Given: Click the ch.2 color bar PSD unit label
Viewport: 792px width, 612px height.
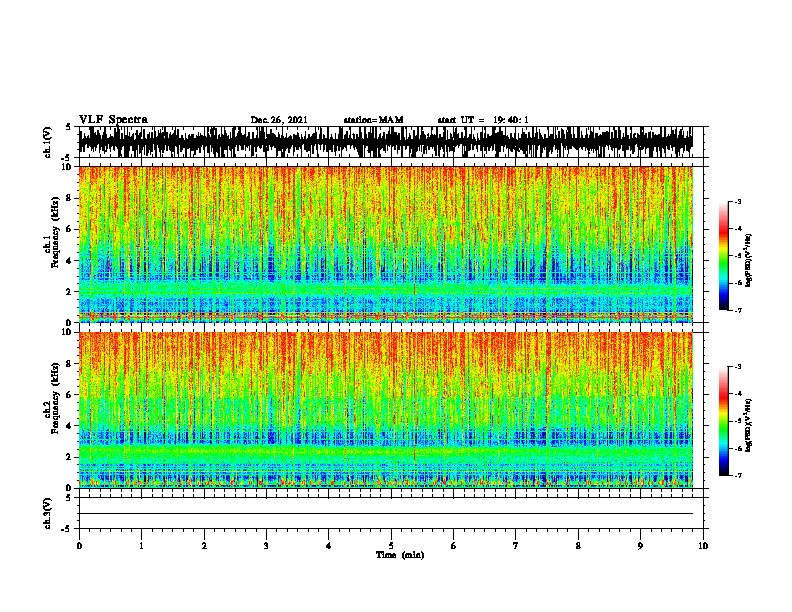Looking at the screenshot, I should (749, 426).
